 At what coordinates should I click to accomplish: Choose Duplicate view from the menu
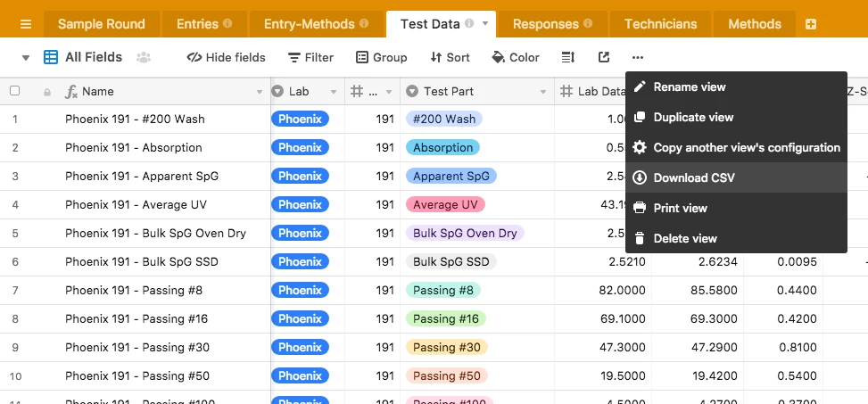[x=736, y=118]
